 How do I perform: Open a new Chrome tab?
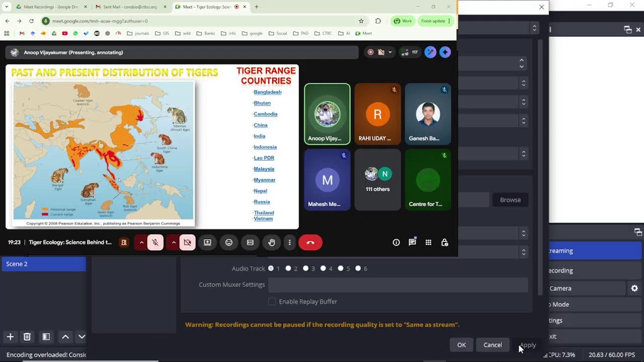[257, 7]
